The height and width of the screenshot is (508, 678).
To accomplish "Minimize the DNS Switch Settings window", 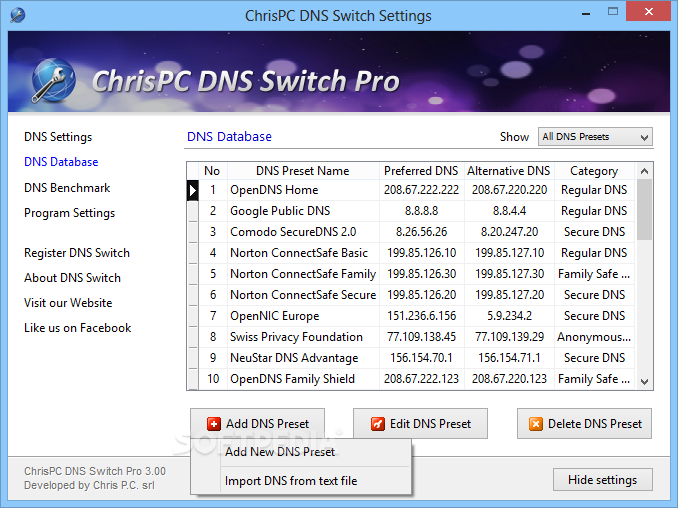I will (x=586, y=13).
